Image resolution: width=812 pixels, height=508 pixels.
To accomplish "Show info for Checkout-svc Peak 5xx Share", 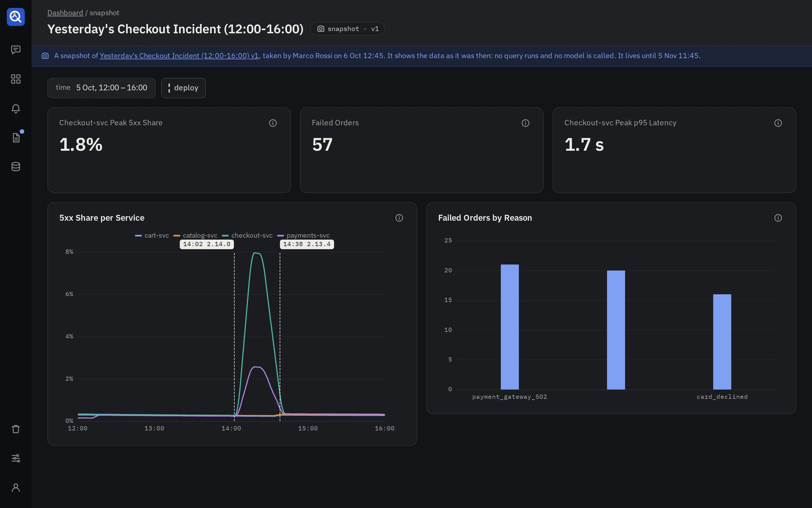I will pos(273,123).
